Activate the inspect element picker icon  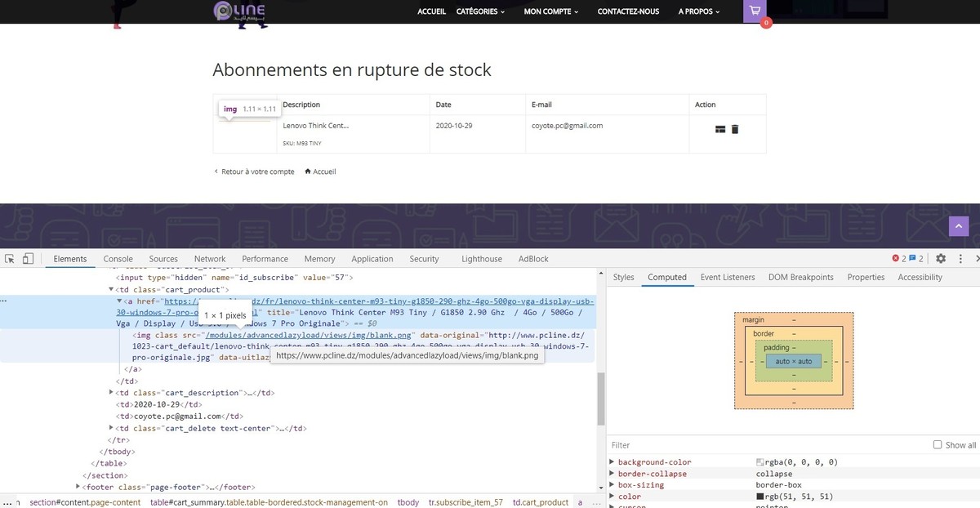pyautogui.click(x=10, y=259)
